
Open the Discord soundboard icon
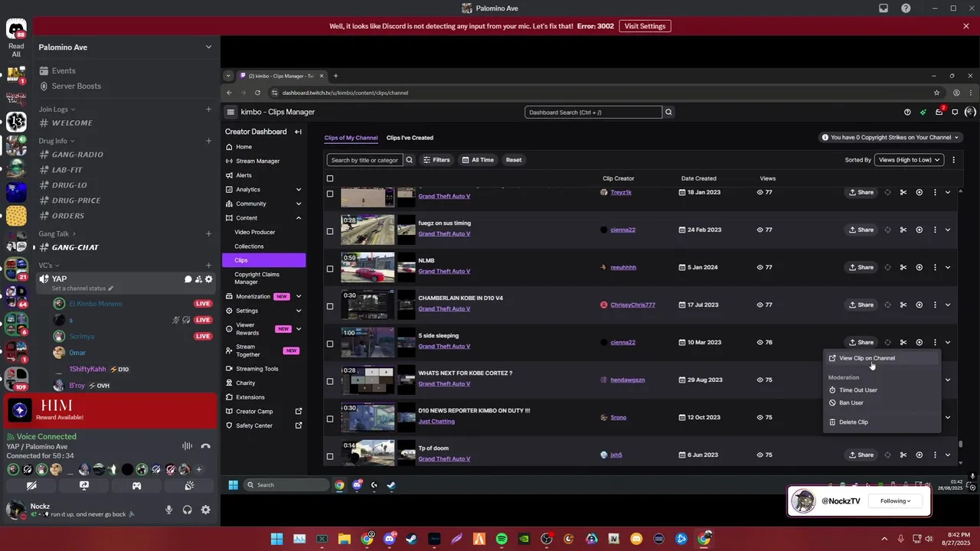click(x=189, y=485)
